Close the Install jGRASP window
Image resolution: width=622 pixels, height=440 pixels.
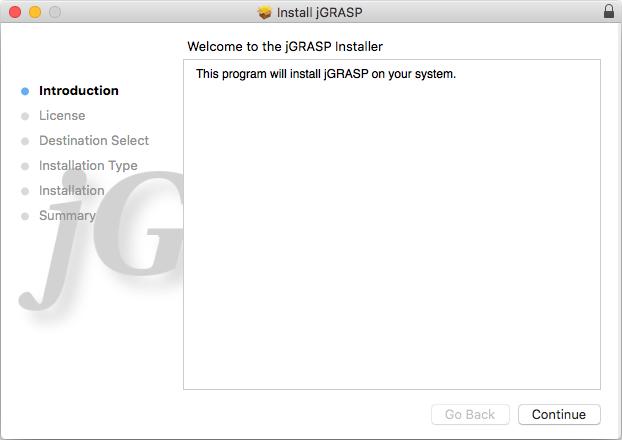click(14, 12)
